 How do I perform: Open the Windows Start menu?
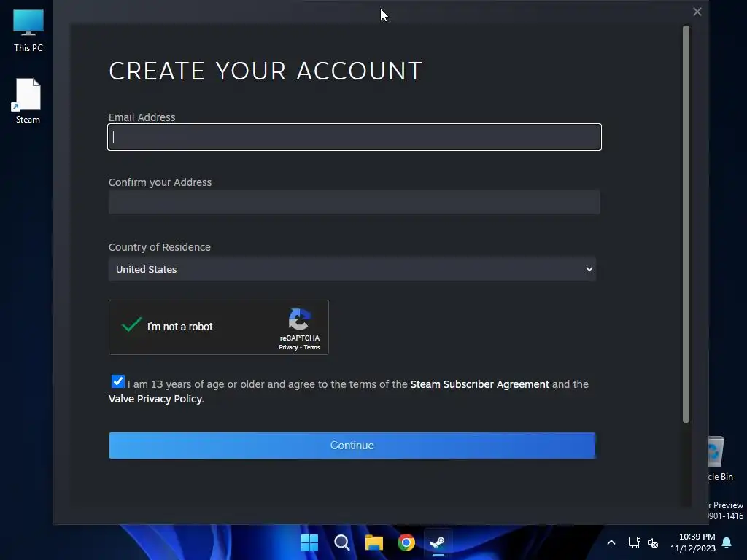click(x=309, y=542)
